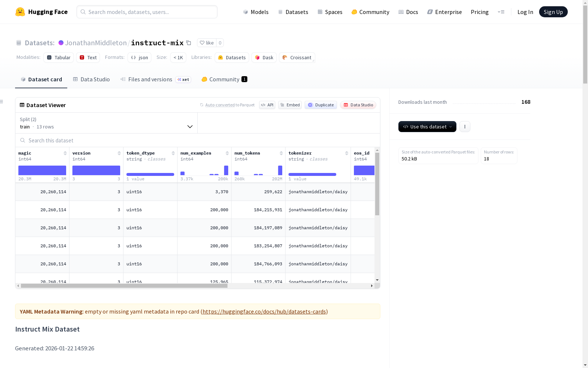Click the magic column histogram bar
The width and height of the screenshot is (588, 368).
(42, 170)
